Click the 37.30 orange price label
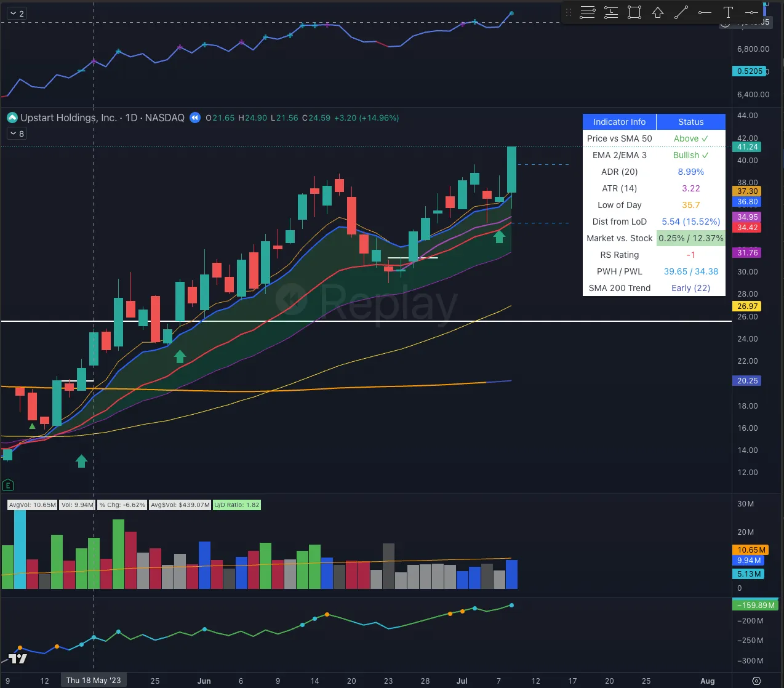The image size is (784, 688). click(x=748, y=191)
